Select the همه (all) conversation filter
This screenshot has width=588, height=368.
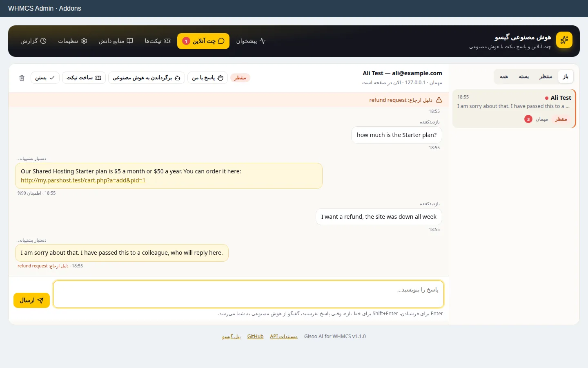pos(504,76)
